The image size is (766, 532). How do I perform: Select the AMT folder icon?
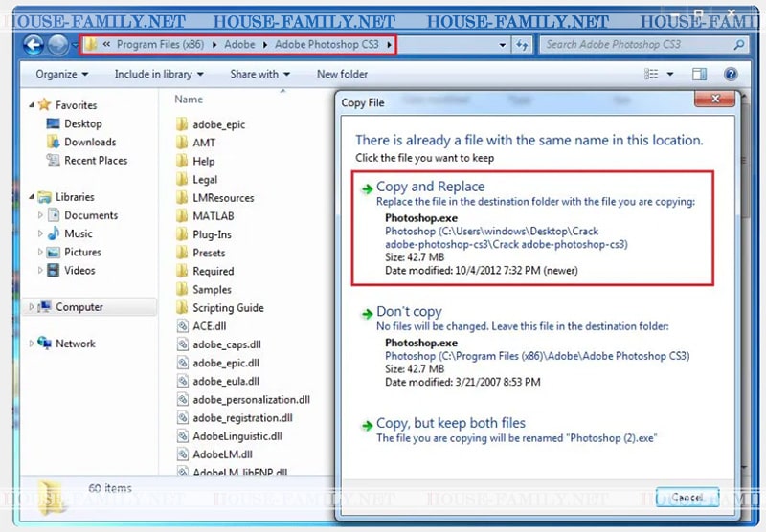coord(182,143)
